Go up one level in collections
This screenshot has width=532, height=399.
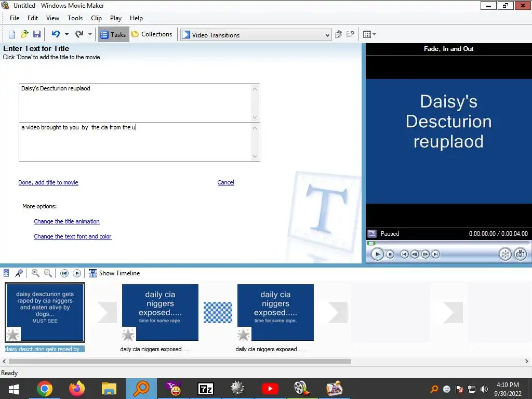tap(338, 34)
